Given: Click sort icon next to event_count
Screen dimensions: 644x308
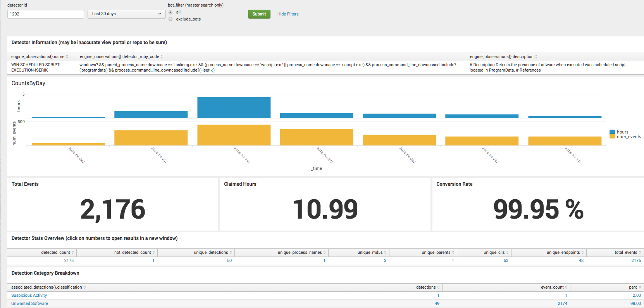Looking at the screenshot, I should 567,287.
